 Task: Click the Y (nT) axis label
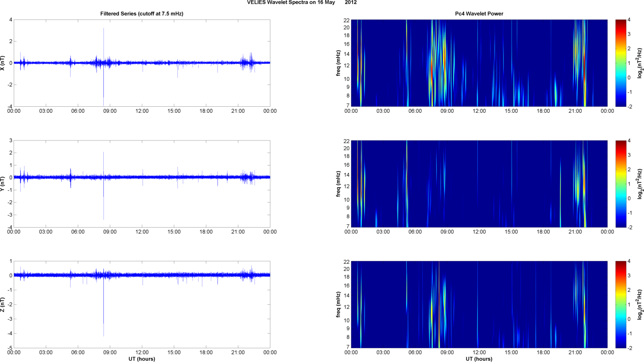[3, 184]
